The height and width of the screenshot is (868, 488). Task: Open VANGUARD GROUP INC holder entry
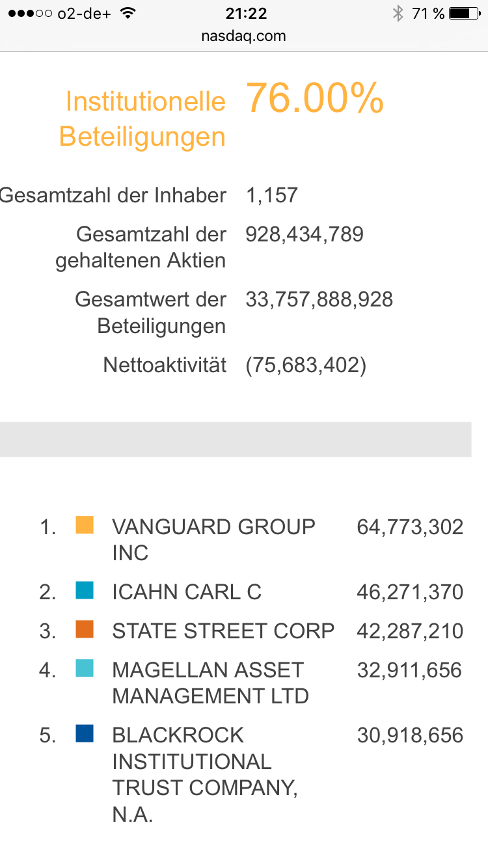(x=213, y=539)
